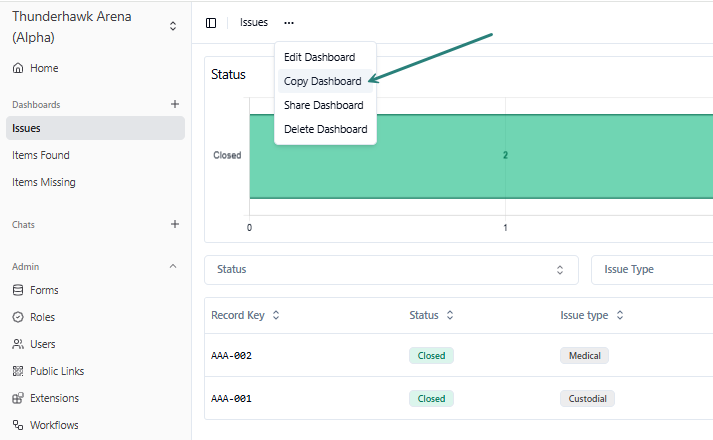Open the Issue Type filter dropdown
Image resolution: width=713 pixels, height=440 pixels.
pyautogui.click(x=650, y=269)
